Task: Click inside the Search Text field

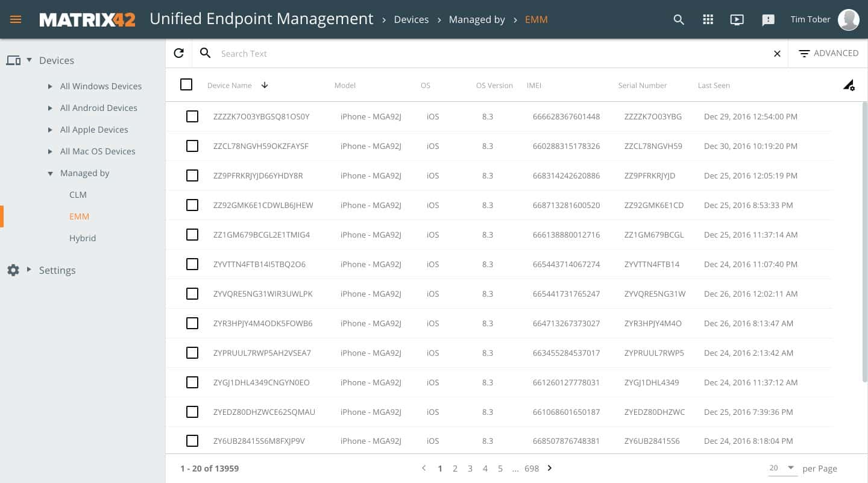Action: pyautogui.click(x=422, y=53)
